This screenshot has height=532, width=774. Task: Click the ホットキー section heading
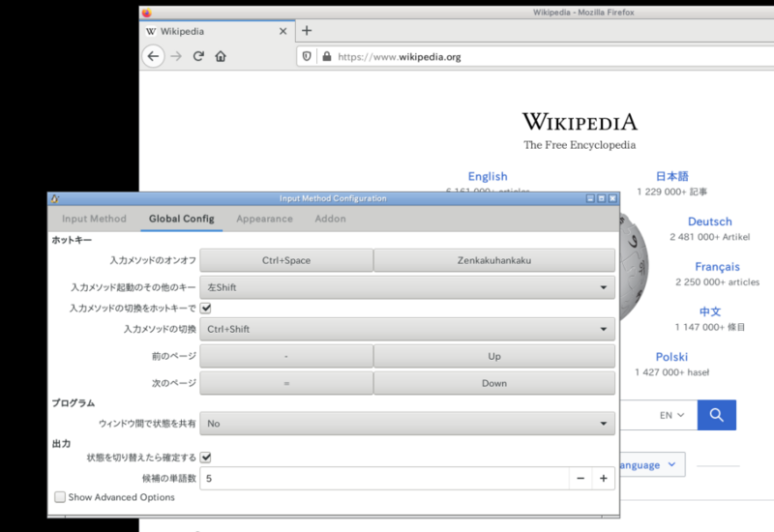coord(72,240)
